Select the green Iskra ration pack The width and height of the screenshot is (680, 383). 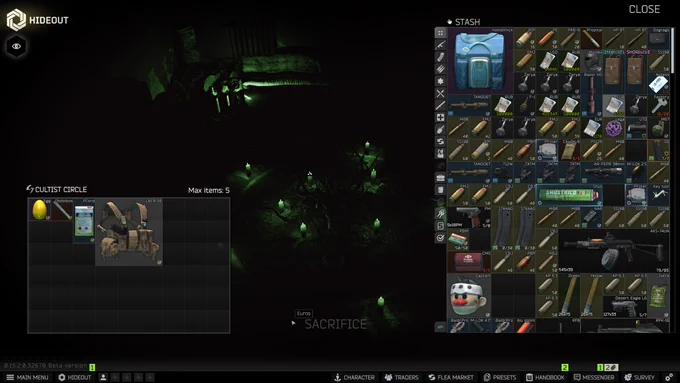pyautogui.click(x=658, y=296)
